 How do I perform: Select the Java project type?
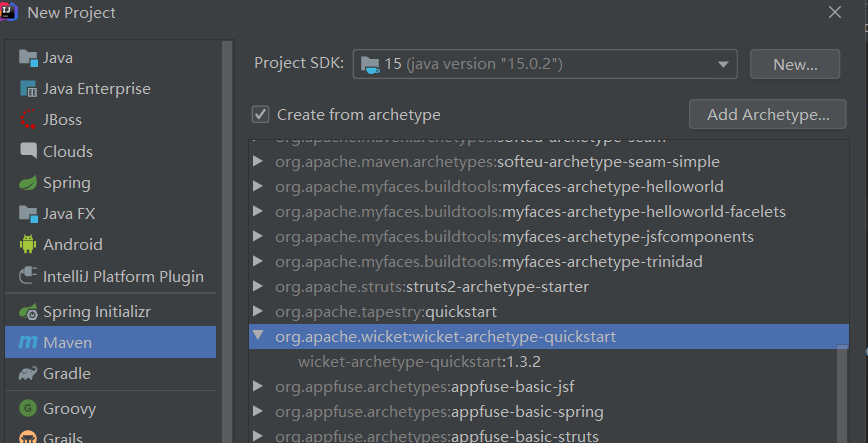click(111, 58)
